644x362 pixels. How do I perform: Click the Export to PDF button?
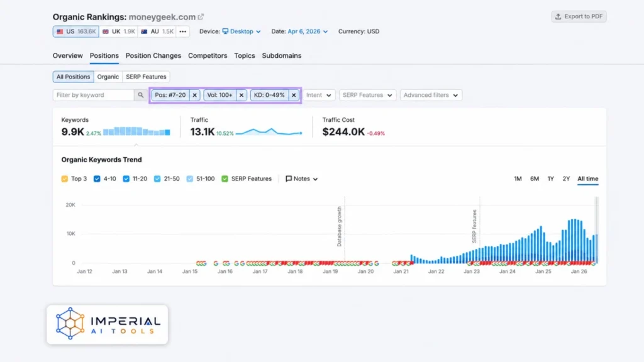tap(579, 16)
